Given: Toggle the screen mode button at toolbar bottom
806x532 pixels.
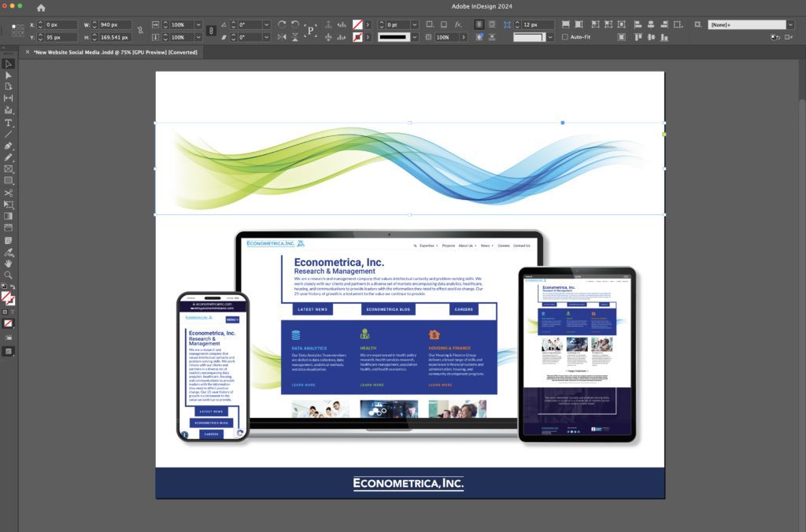Looking at the screenshot, I should tap(8, 352).
